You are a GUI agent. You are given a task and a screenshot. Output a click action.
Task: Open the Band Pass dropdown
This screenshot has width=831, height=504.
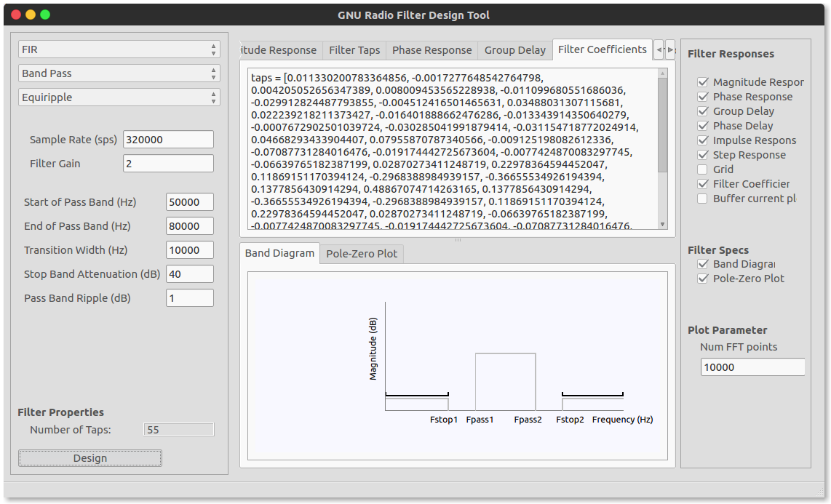(x=119, y=73)
